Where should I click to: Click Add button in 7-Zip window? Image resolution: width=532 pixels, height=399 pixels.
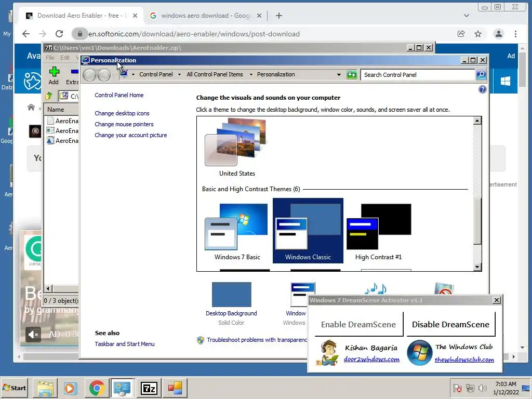click(x=54, y=76)
